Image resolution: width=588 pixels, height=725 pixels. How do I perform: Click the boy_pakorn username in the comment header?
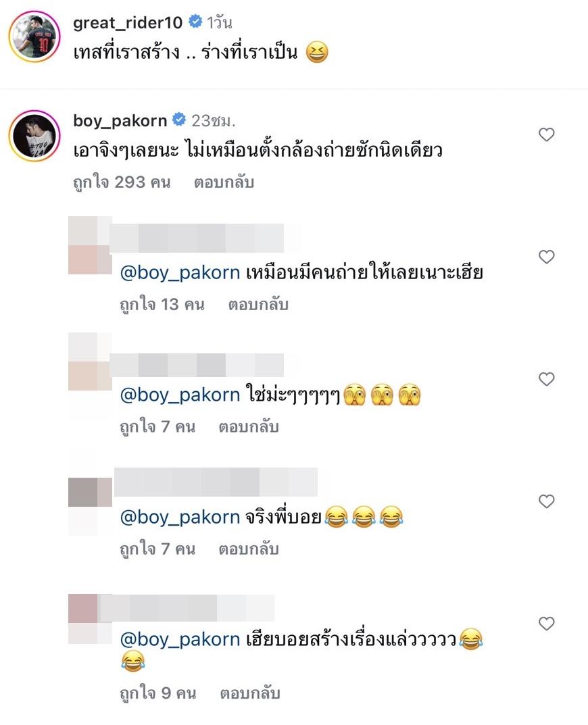click(120, 121)
